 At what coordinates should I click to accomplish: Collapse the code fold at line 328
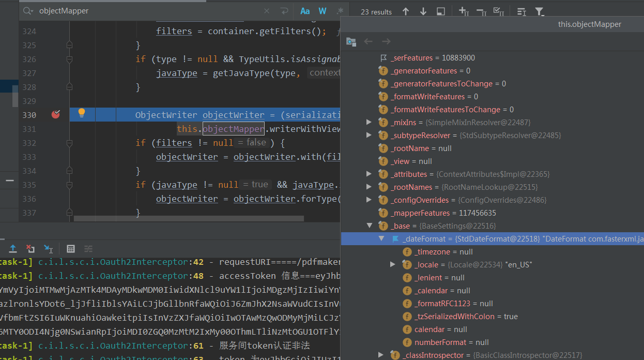pos(69,87)
